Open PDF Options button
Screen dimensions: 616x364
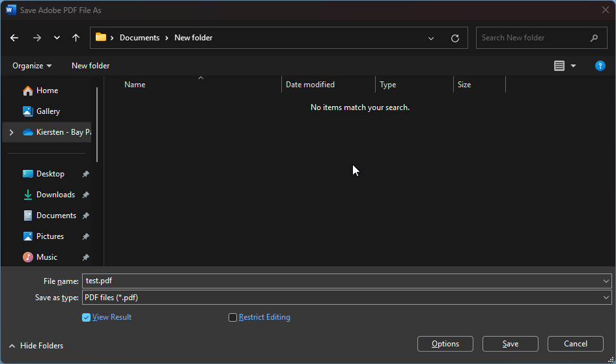coord(445,344)
